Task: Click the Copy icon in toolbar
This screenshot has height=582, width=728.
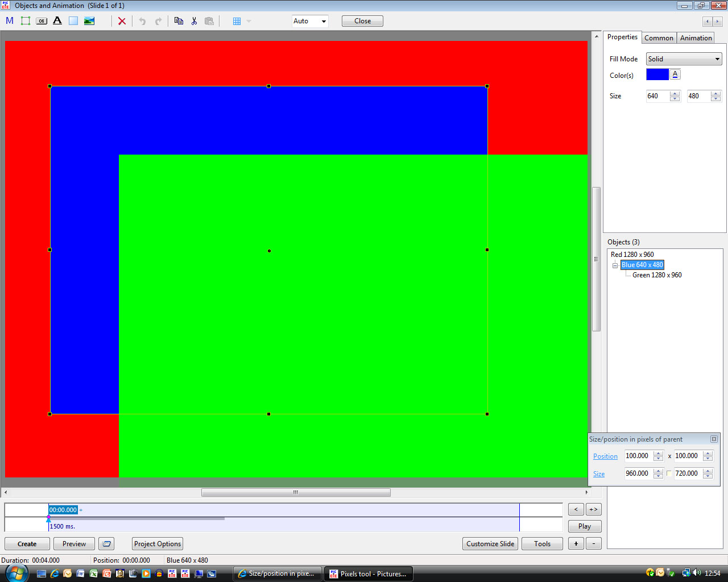Action: 179,21
